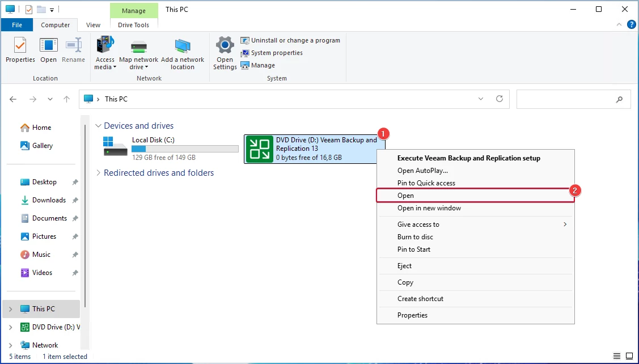Choose Eject from the context menu
The width and height of the screenshot is (639, 364).
(405, 266)
